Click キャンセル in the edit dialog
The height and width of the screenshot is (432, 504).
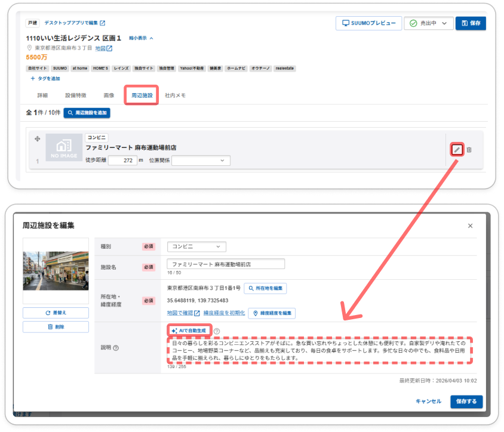click(429, 401)
